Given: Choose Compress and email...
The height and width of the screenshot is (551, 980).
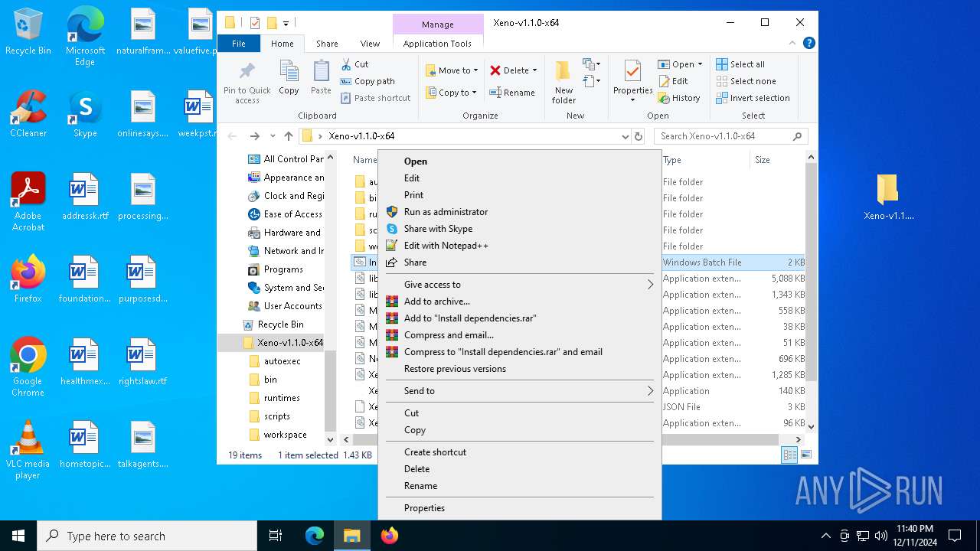Looking at the screenshot, I should coord(520,335).
